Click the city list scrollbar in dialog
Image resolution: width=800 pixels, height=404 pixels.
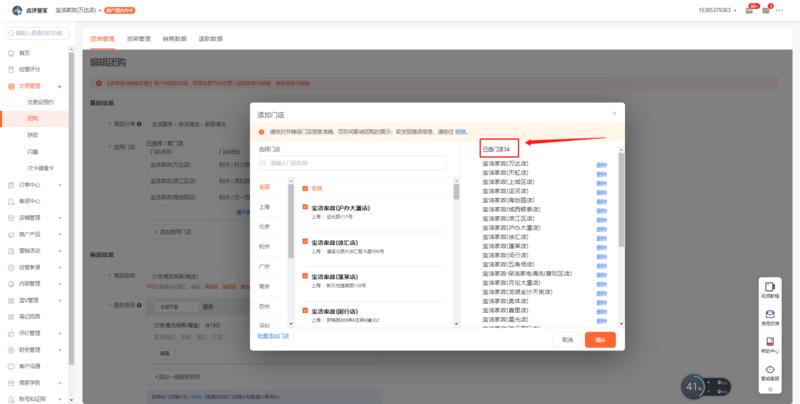coord(291,221)
